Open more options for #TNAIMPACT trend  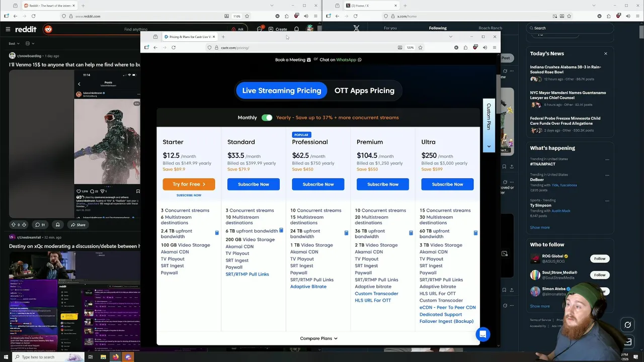pos(607,160)
